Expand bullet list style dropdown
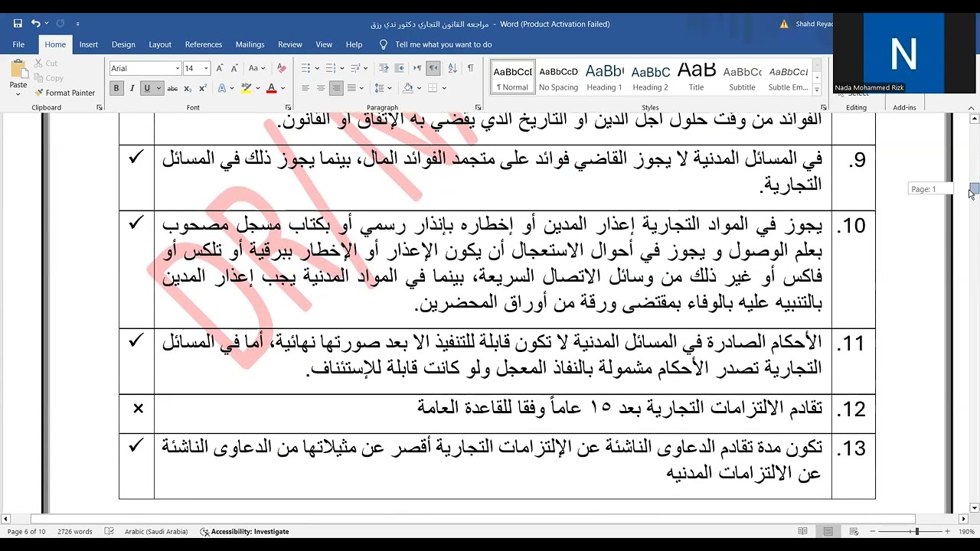 pos(315,68)
